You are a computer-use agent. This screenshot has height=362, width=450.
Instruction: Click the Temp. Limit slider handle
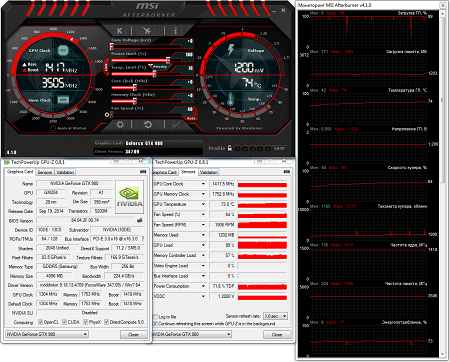(x=154, y=74)
